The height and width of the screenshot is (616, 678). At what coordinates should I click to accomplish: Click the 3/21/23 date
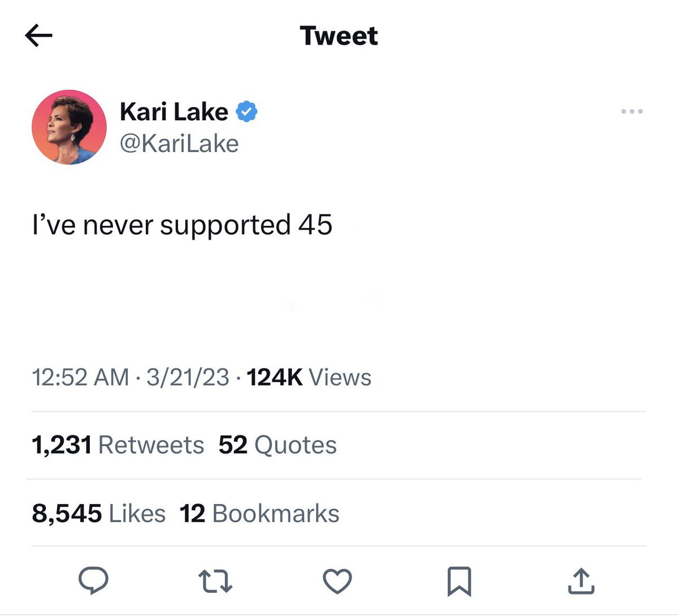click(x=188, y=377)
